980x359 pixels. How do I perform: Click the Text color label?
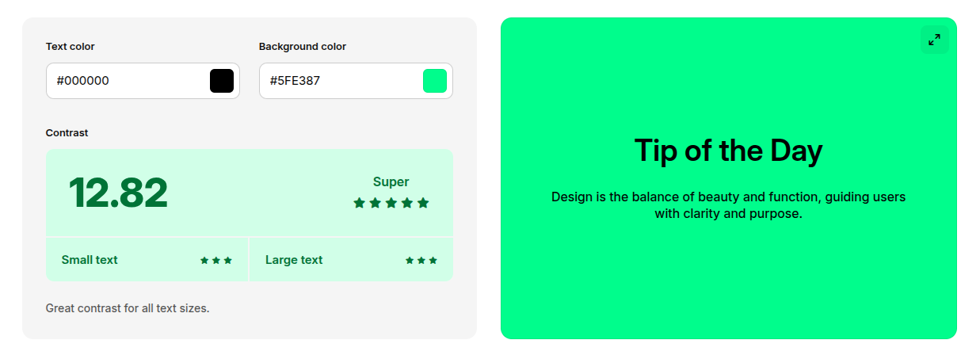(71, 47)
